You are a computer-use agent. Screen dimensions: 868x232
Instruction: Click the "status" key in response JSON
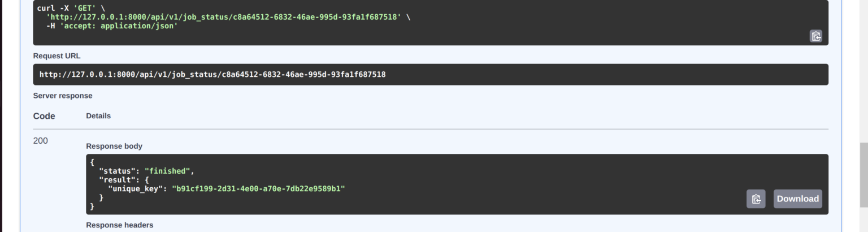click(117, 170)
